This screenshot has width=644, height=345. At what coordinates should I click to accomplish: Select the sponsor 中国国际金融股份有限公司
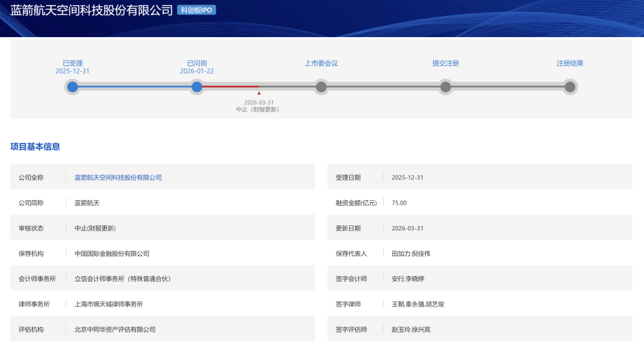click(112, 253)
